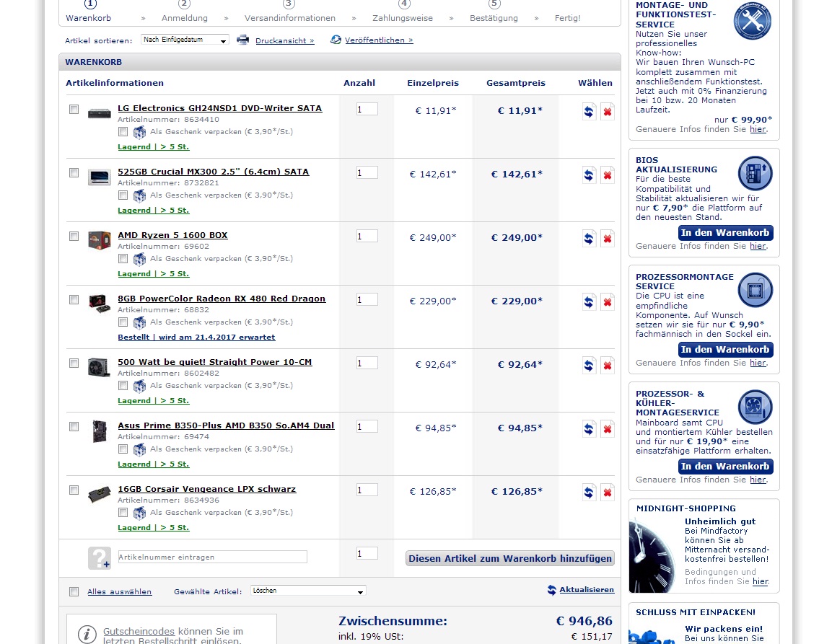Select the Crucial MX300 row checkbox
This screenshot has height=644, width=819.
click(x=74, y=173)
